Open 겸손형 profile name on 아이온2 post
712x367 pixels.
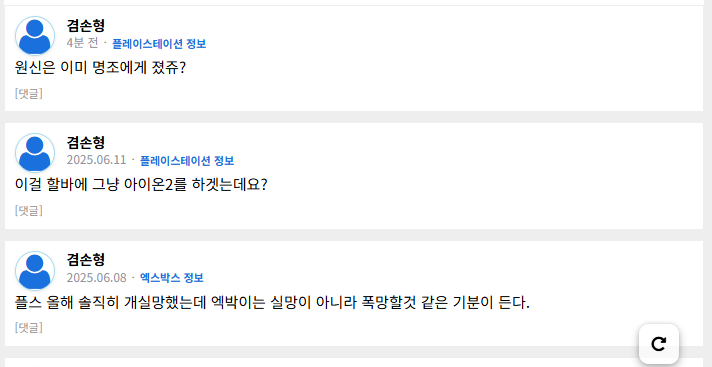pyautogui.click(x=85, y=142)
